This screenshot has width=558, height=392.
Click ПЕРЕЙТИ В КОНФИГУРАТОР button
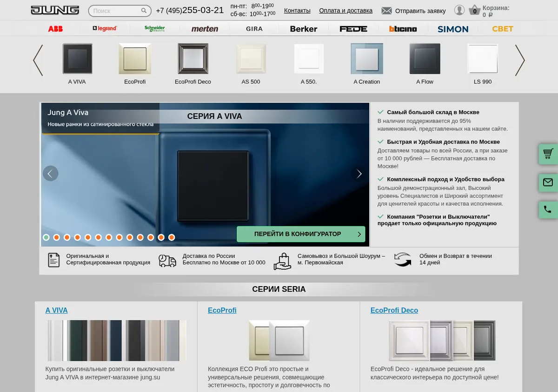[301, 234]
